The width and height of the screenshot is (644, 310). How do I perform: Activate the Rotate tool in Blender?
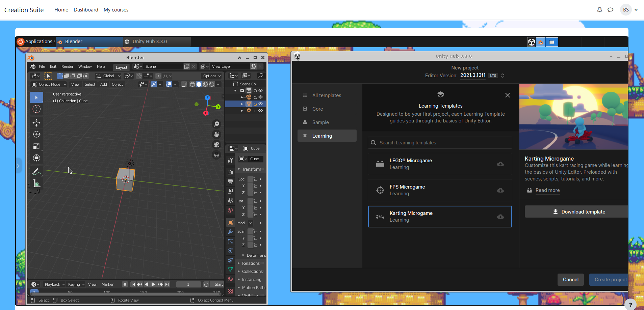[36, 134]
